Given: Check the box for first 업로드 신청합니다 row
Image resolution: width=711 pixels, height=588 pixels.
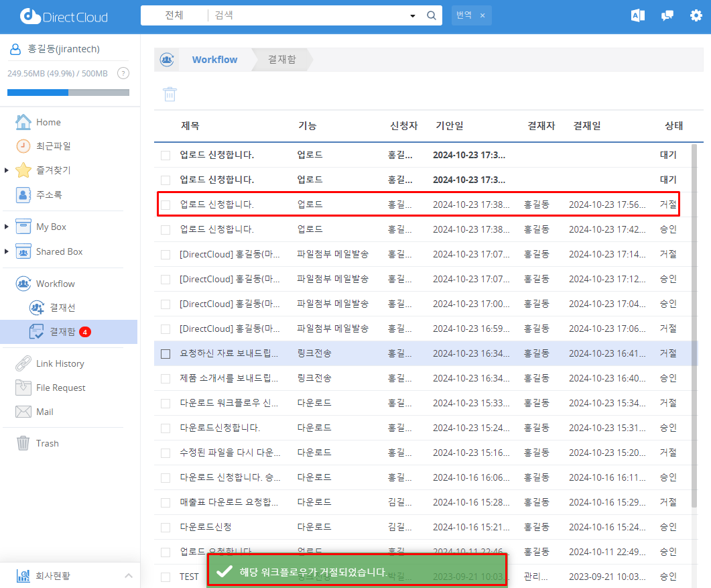Looking at the screenshot, I should click(x=166, y=156).
